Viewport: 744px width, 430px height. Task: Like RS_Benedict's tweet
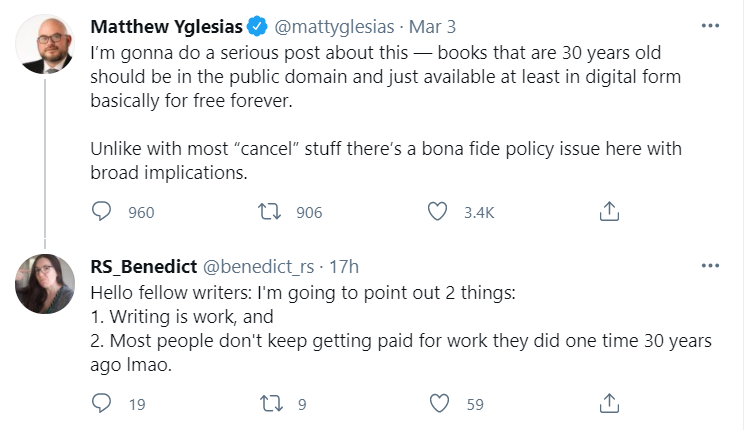pos(437,403)
